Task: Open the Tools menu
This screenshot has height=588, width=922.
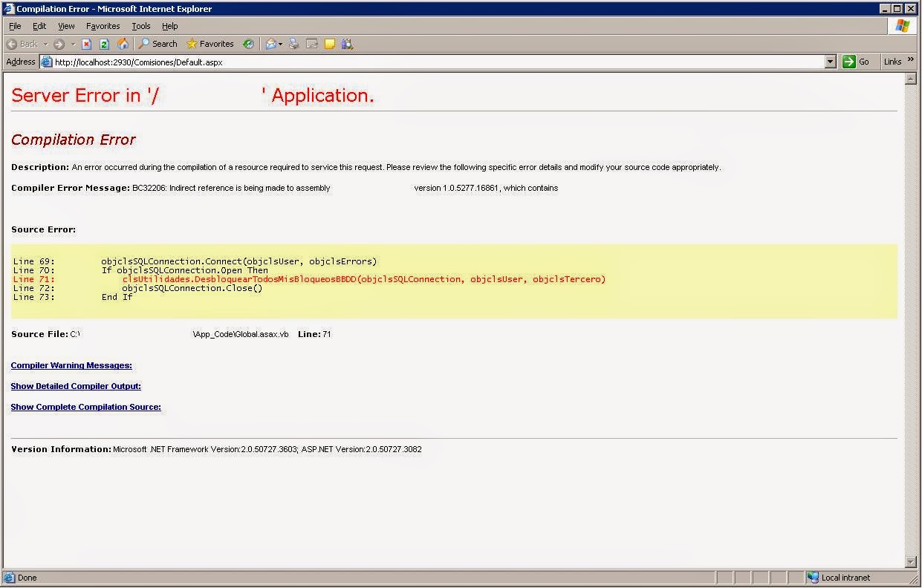Action: tap(140, 26)
